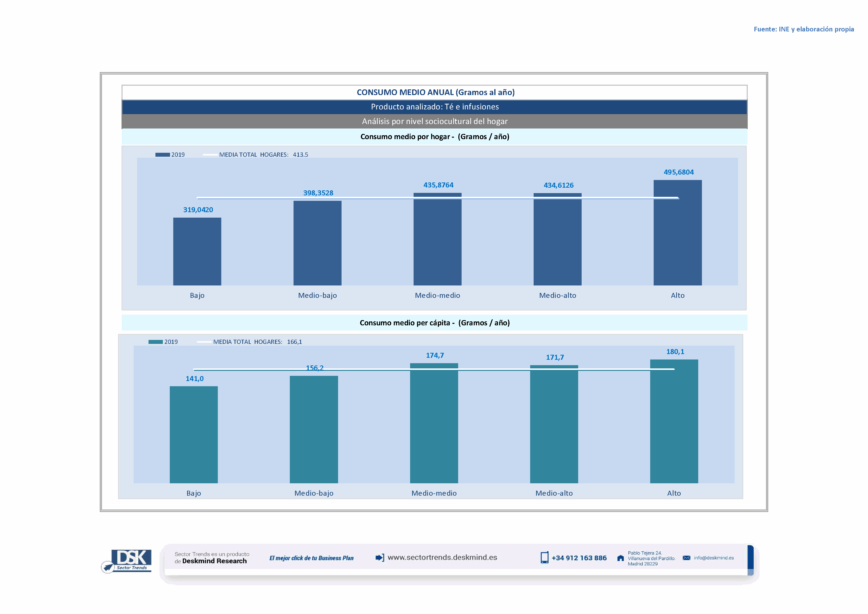Click the 435,8764 data label
868x614 pixels.
coord(438,185)
